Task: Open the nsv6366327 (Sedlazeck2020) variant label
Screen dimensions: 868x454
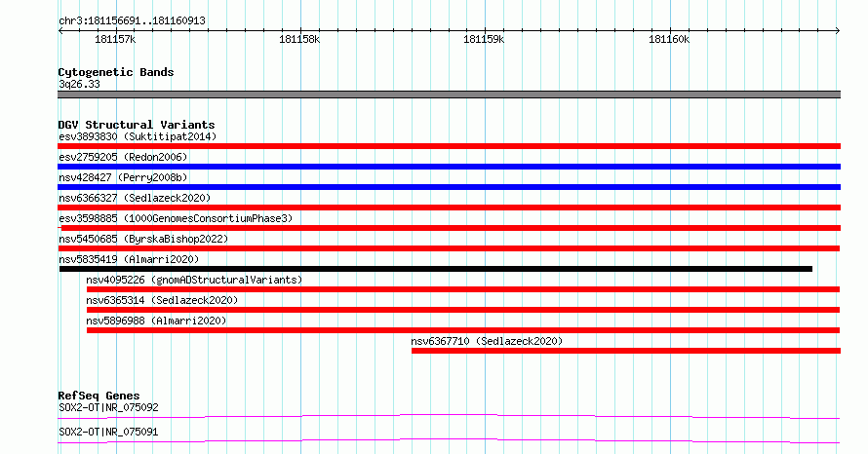Action: (x=135, y=198)
